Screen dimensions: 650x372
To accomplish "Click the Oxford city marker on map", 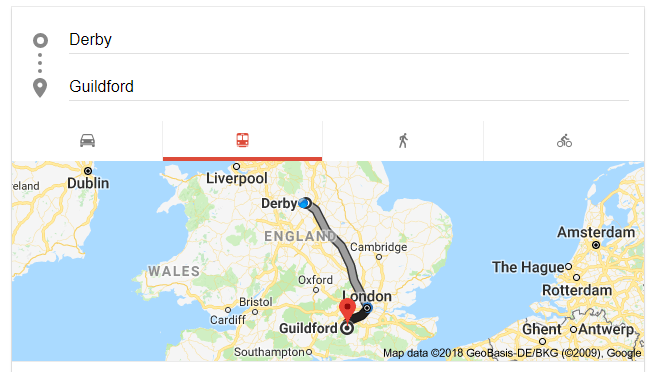I will click(316, 290).
